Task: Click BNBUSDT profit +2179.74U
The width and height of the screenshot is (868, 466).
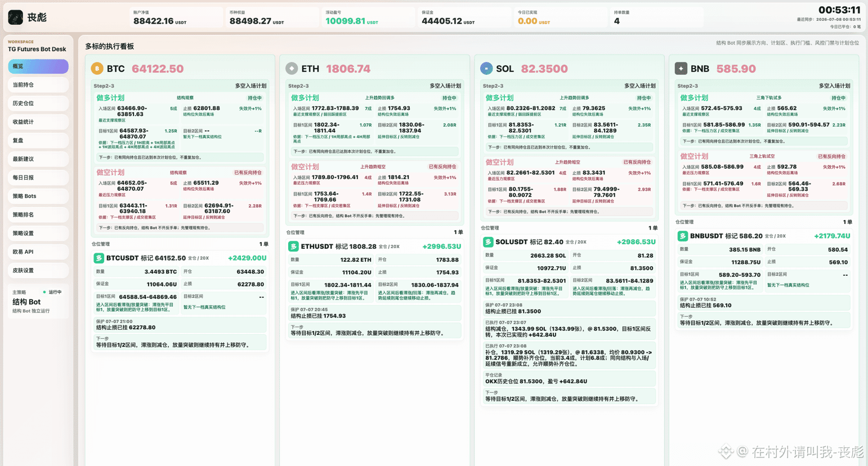Action: click(x=832, y=236)
